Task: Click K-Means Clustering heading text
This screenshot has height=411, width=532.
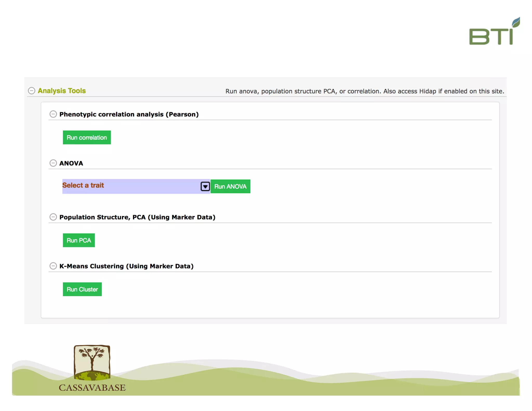Action: coord(126,266)
